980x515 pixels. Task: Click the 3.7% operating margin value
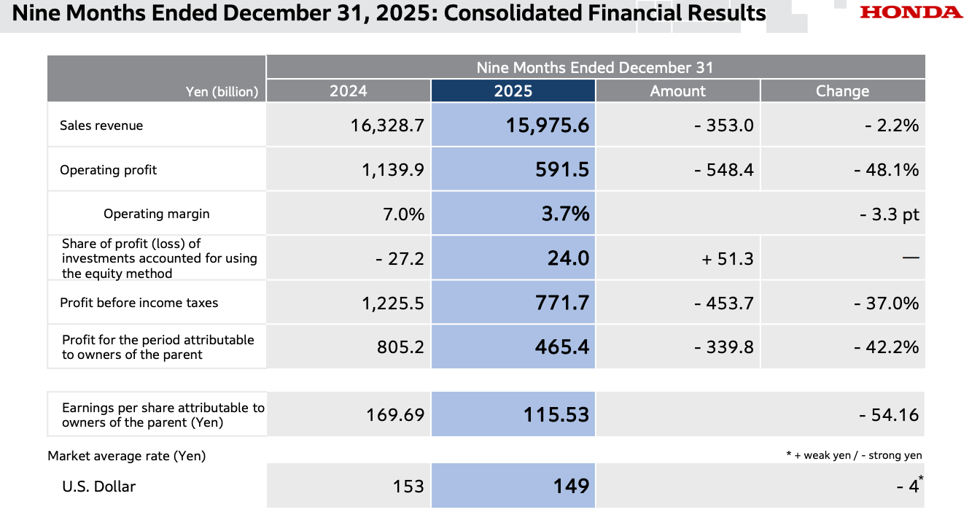[x=564, y=214]
